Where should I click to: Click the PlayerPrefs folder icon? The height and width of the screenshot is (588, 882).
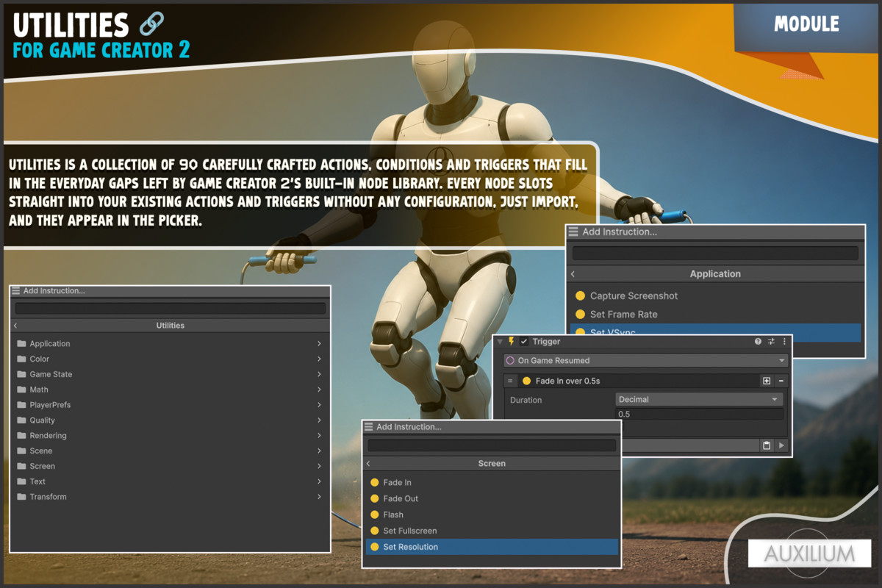click(21, 405)
